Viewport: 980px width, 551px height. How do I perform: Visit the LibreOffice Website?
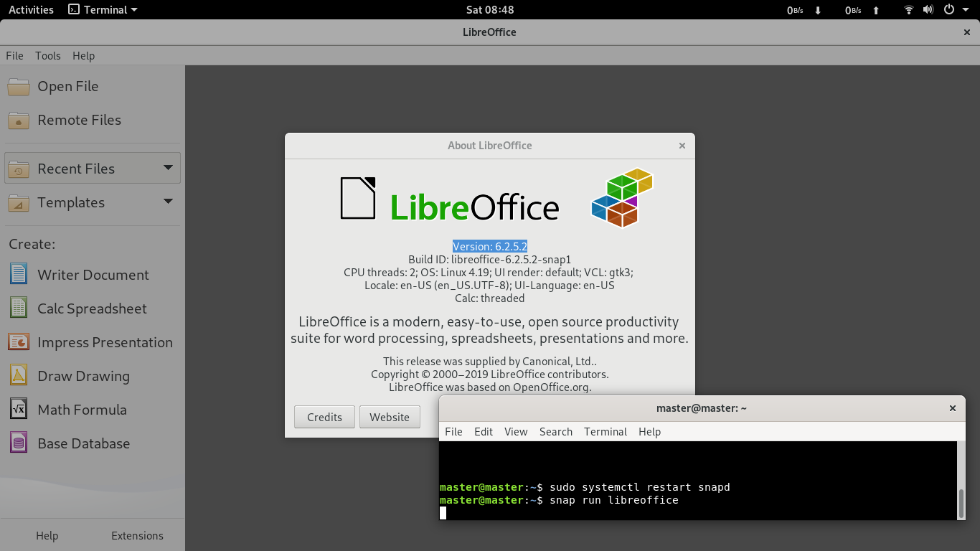(x=390, y=417)
